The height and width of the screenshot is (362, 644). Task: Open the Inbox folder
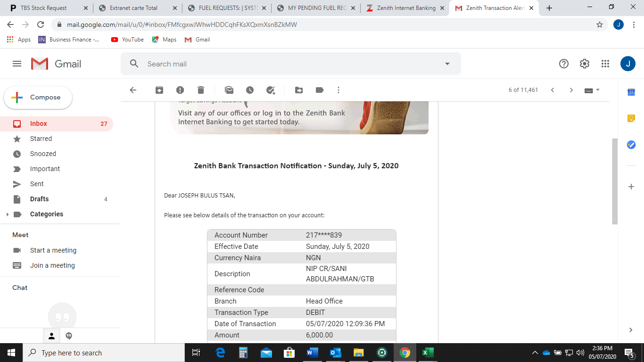[57, 124]
